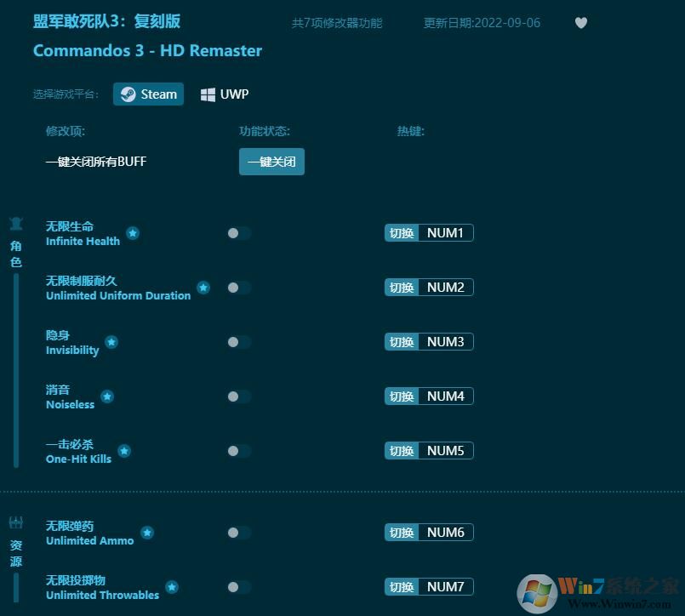Click the heart favorite icon at the top
The image size is (685, 616).
coord(581,23)
